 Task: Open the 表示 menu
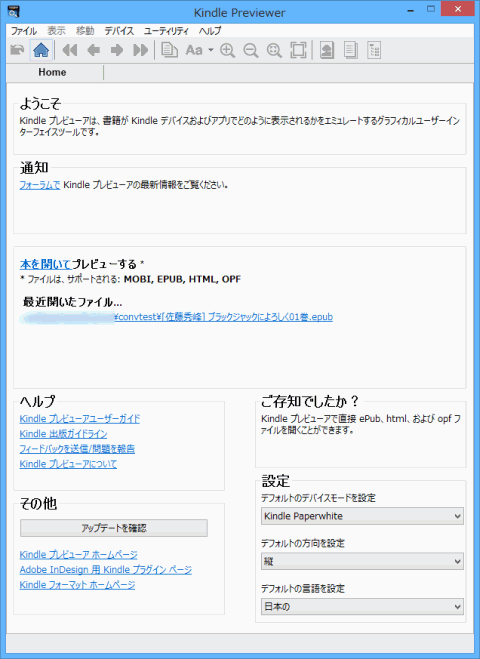(56, 31)
